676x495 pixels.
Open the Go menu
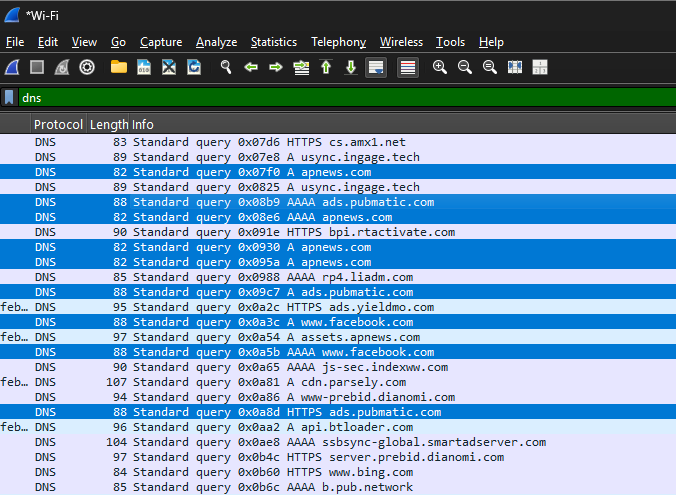(x=118, y=42)
